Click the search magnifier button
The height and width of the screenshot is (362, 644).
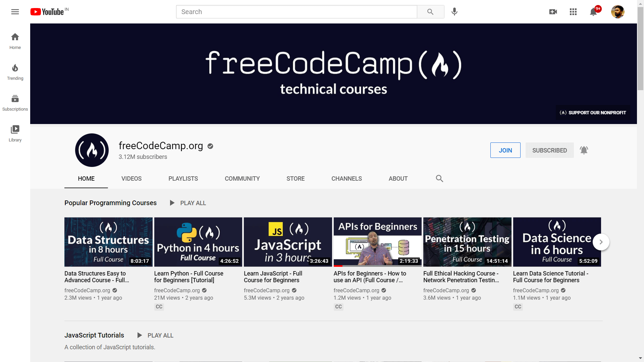pos(430,12)
